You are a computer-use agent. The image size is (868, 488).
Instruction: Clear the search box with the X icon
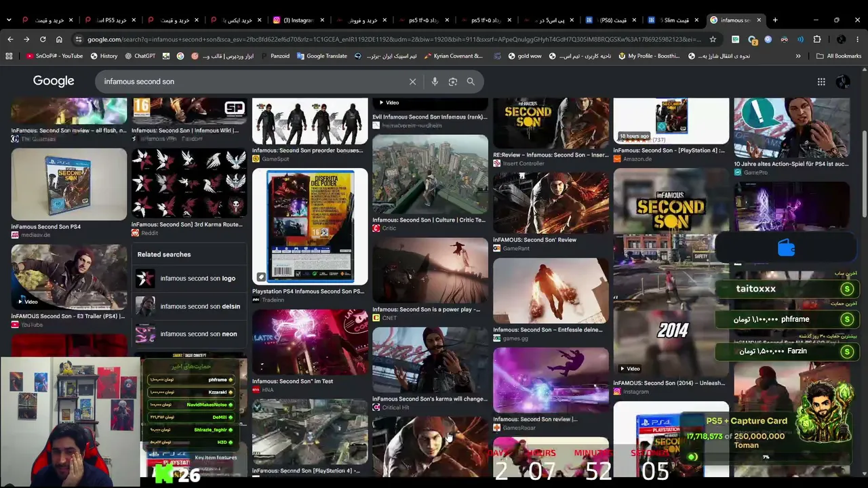point(412,81)
